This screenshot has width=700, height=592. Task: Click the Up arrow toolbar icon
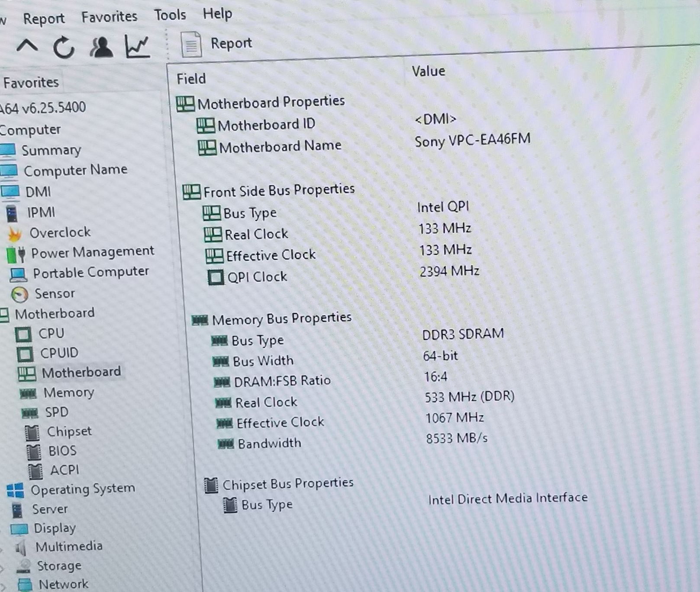(27, 45)
